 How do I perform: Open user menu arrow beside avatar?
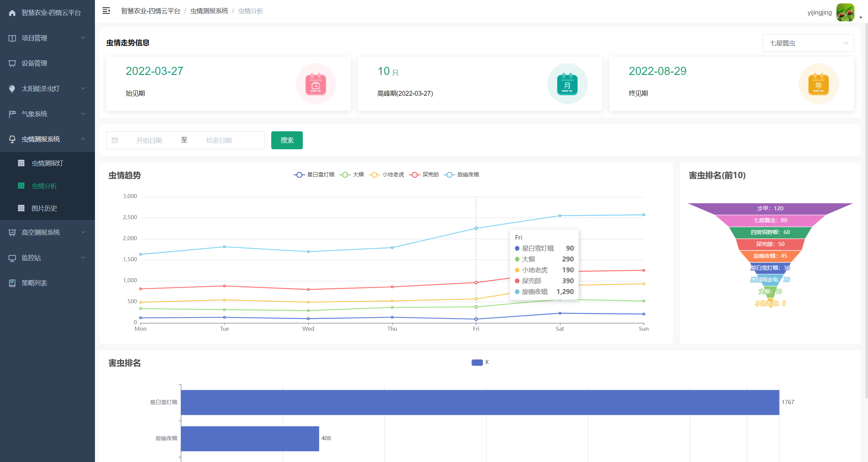coord(861,18)
